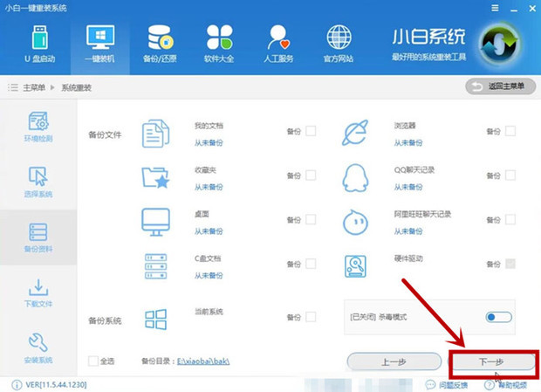541x392 pixels.
Task: Click the 硬件驱动 hard disk icon
Action: (x=355, y=266)
